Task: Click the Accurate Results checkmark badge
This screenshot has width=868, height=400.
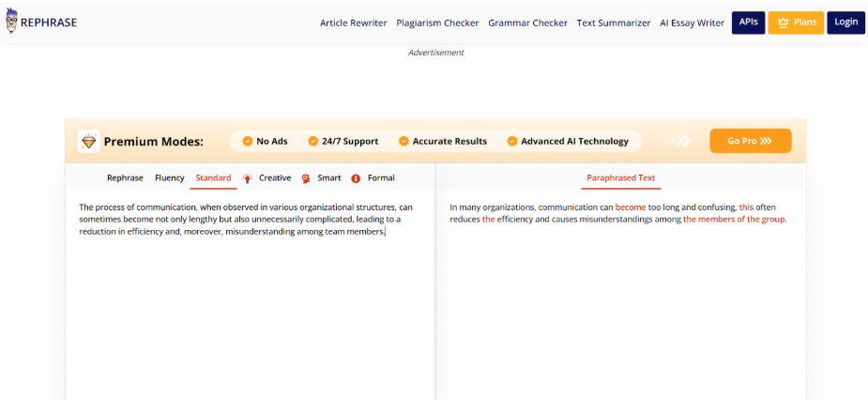Action: tap(404, 142)
